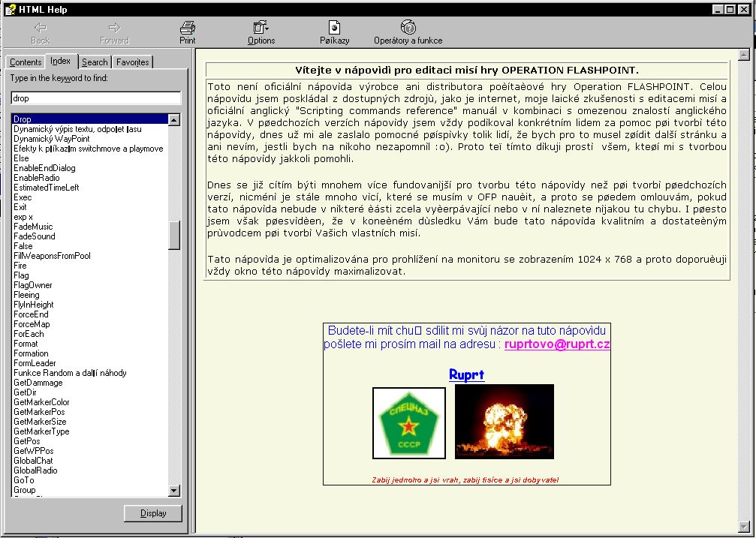Click the HTML Help title bar icon
Image resolution: width=756 pixels, height=538 pixels.
click(x=10, y=9)
